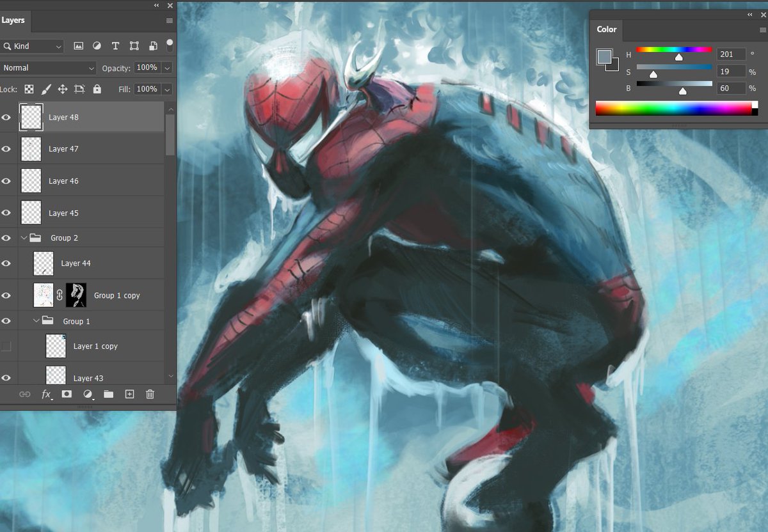Click the Hue slider handle
The image size is (768, 532).
pos(678,57)
